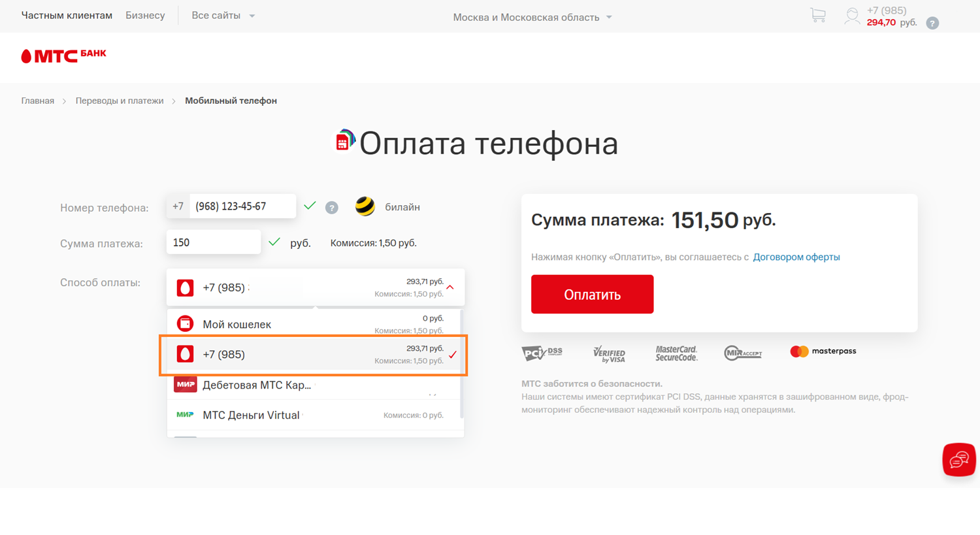Click the Мобильный телефон breadcrumb text
This screenshot has height=535, width=980.
click(x=231, y=101)
